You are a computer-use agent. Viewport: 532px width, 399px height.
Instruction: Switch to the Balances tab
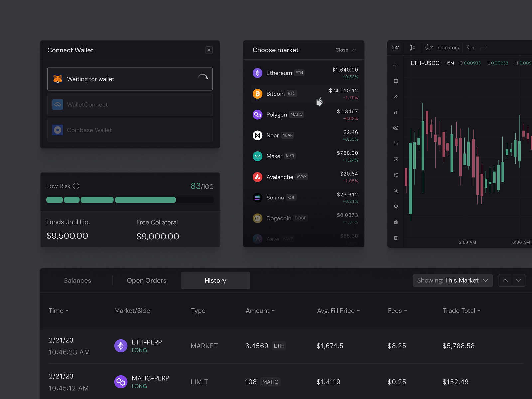77,280
